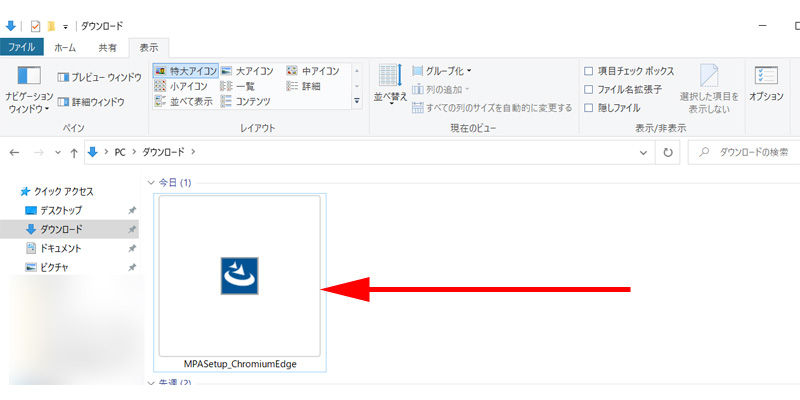The height and width of the screenshot is (400, 800).
Task: Go up one folder level
Action: tap(74, 153)
